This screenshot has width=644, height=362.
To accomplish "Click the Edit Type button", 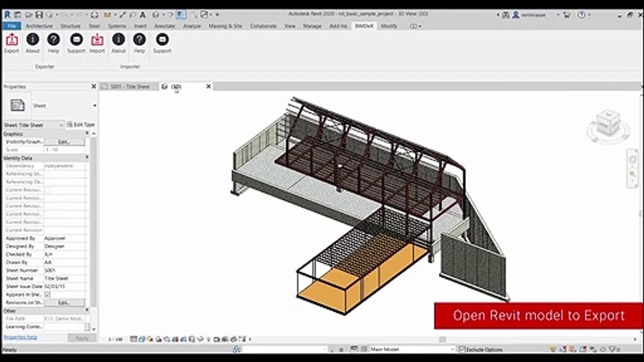I will 80,125.
